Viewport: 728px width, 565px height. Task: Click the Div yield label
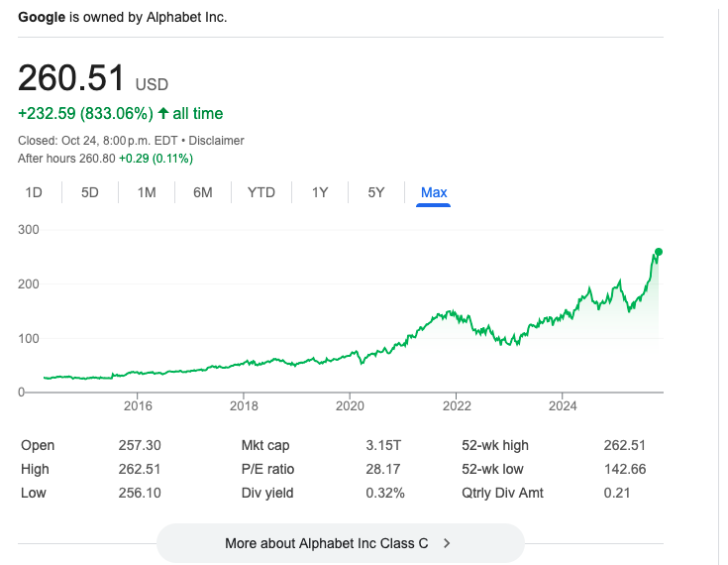click(267, 493)
